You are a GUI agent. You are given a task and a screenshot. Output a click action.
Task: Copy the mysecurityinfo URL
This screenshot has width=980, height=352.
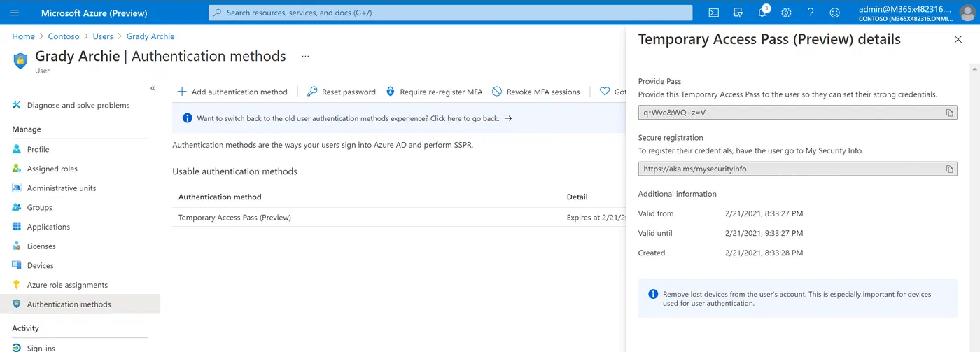[950, 169]
